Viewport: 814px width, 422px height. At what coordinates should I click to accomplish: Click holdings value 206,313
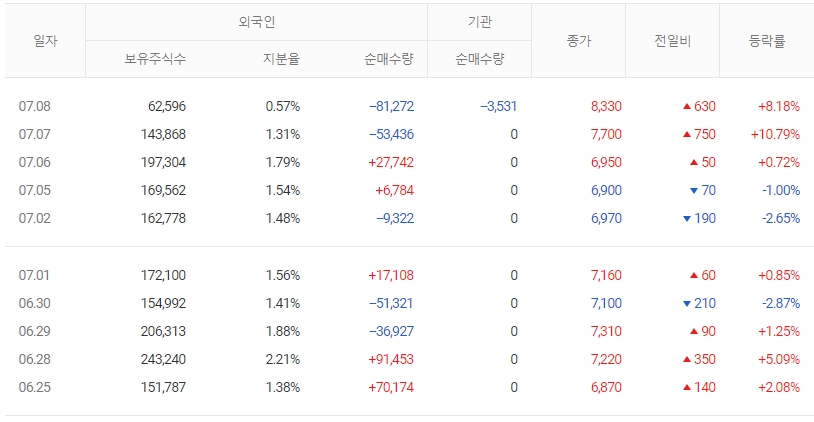pos(163,331)
